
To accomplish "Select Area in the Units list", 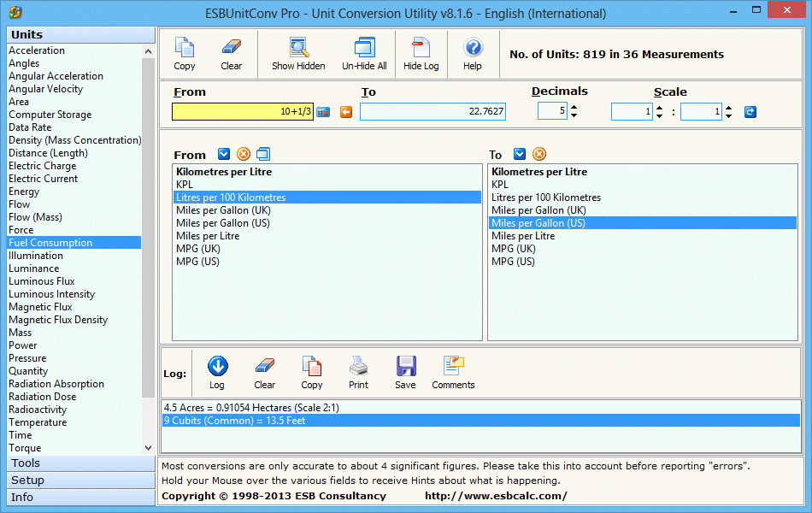I will pos(19,102).
